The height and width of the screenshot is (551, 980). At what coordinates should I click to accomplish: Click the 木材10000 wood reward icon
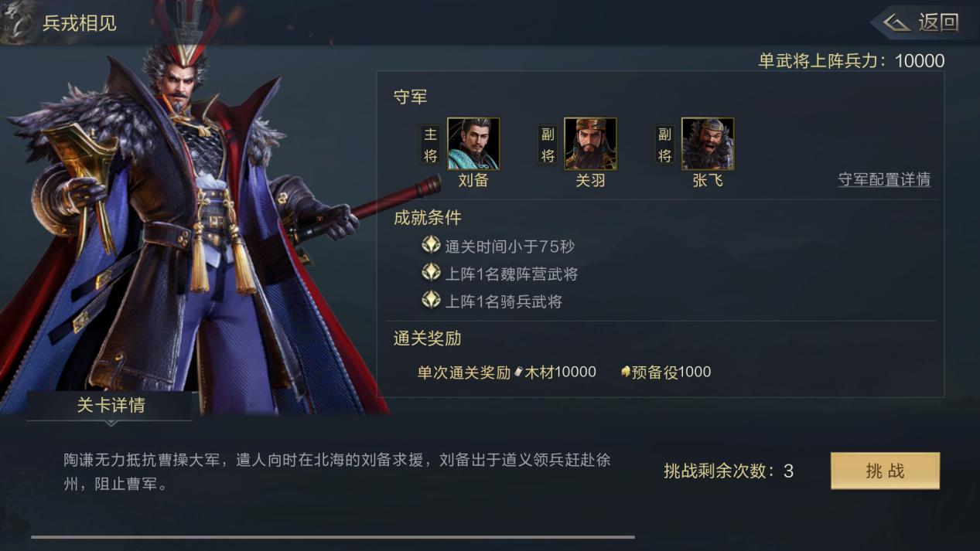pos(518,372)
